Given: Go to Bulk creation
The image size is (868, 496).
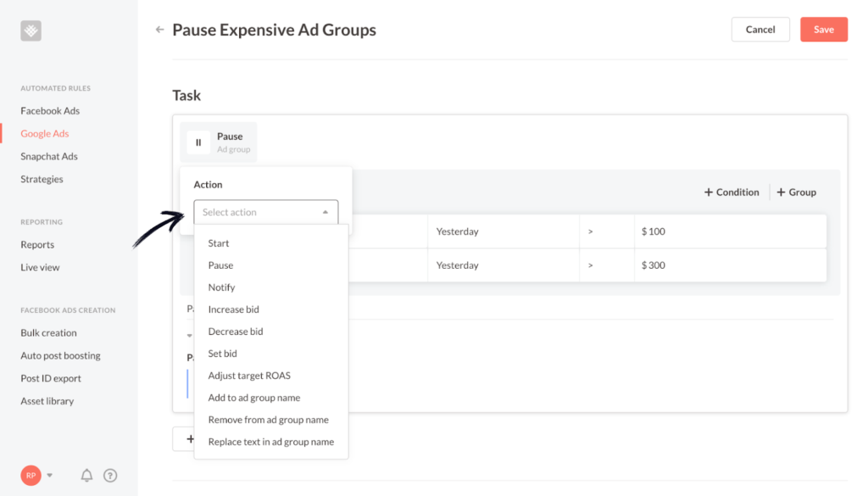Looking at the screenshot, I should click(48, 332).
